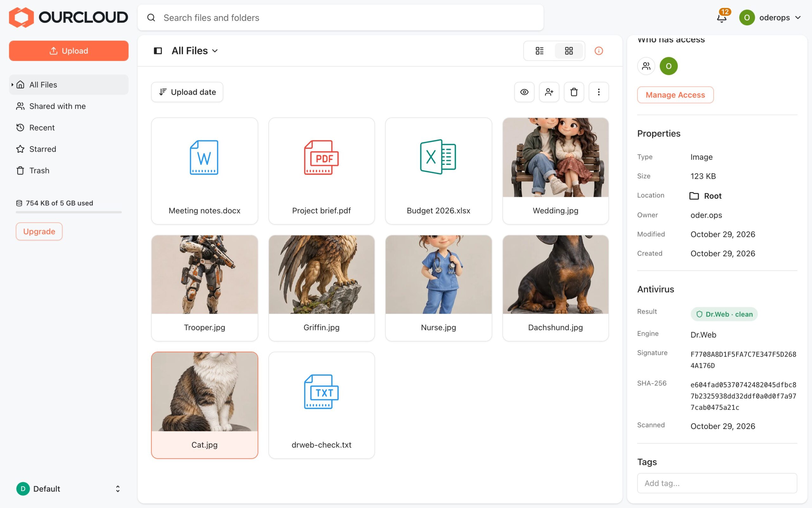
Task: Click the storage database icon
Action: (19, 203)
